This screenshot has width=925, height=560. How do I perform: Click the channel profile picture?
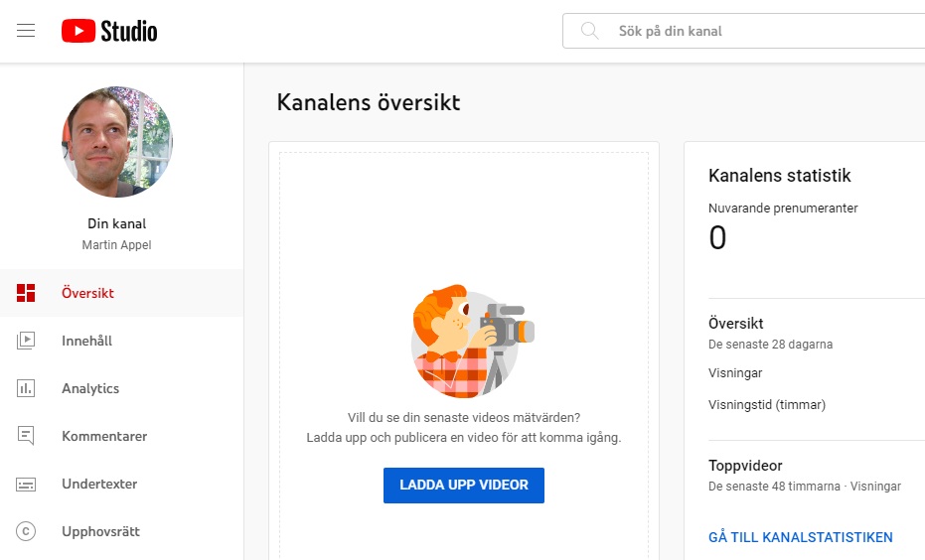click(x=117, y=142)
